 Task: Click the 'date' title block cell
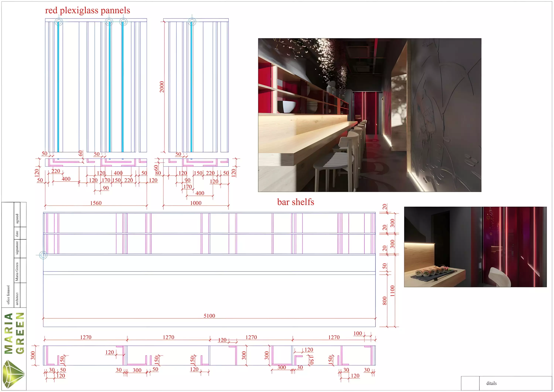[17, 234]
